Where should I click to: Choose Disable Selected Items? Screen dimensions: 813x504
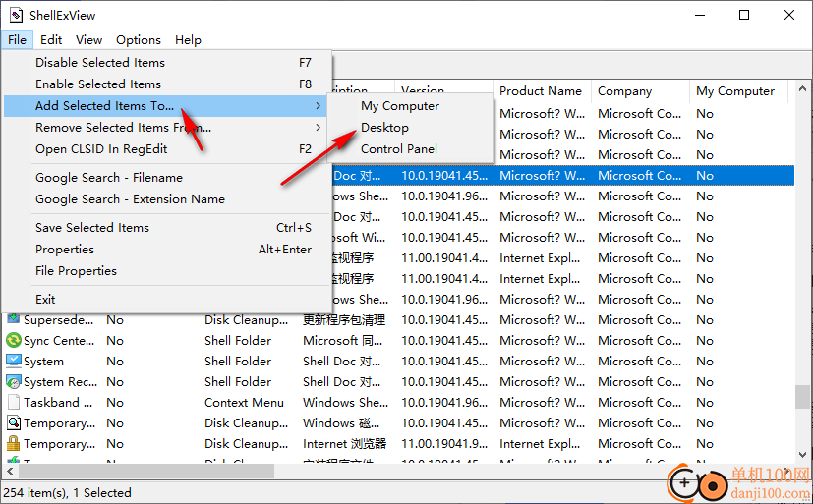[x=167, y=63]
